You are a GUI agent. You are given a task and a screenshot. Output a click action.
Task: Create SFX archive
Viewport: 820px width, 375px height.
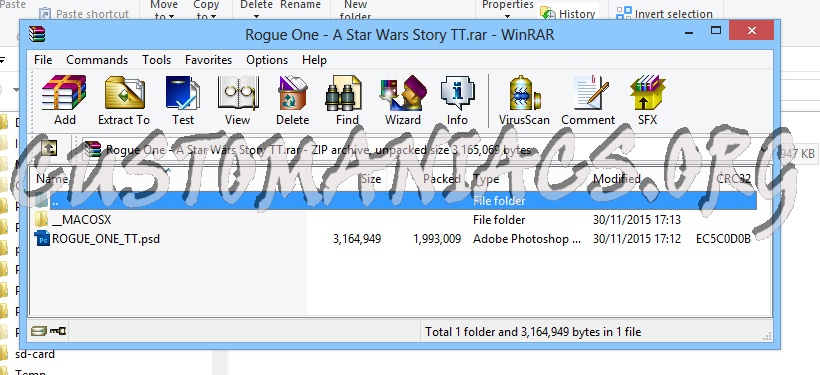[647, 100]
